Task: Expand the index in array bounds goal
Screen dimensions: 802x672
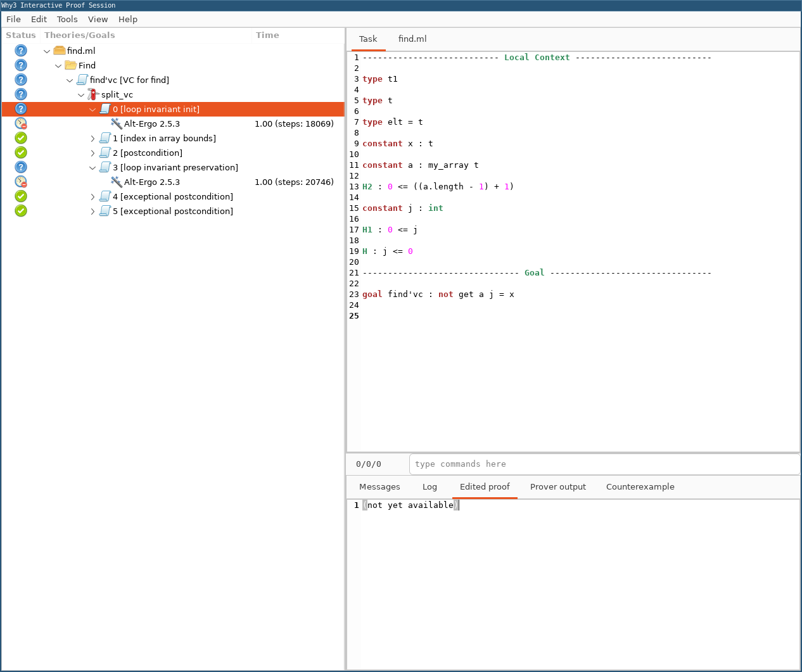Action: coord(92,138)
